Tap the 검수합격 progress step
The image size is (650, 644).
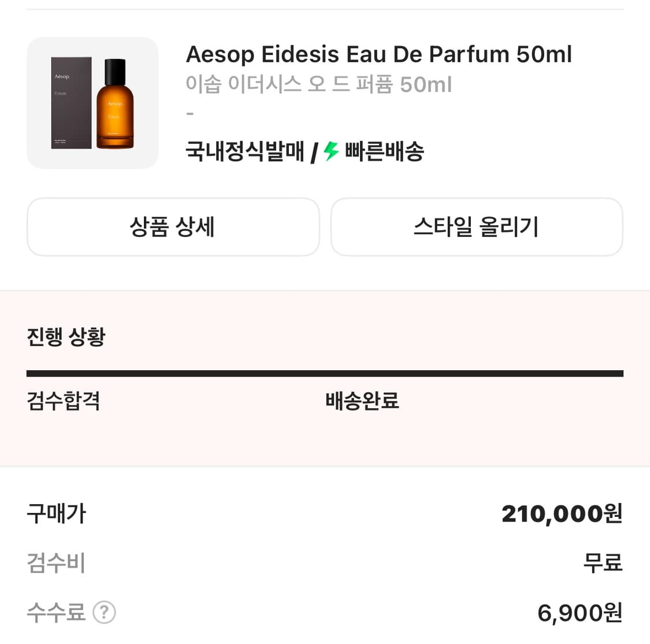pyautogui.click(x=64, y=400)
